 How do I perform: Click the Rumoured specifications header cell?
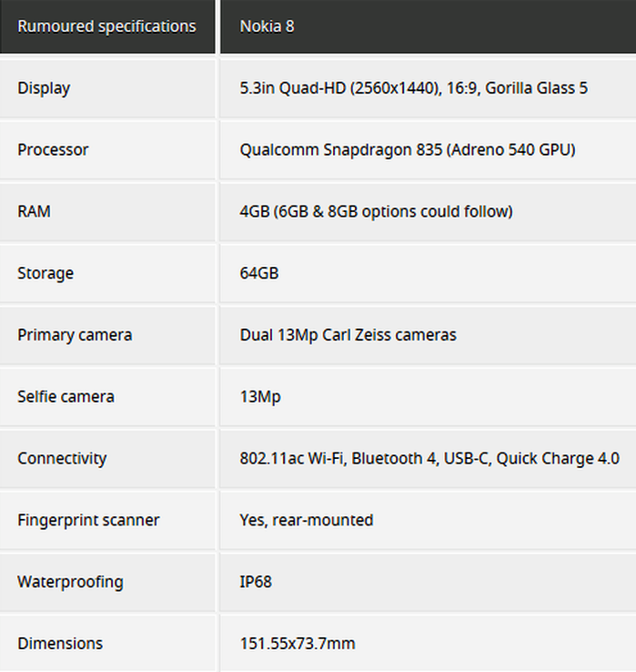coord(106,26)
